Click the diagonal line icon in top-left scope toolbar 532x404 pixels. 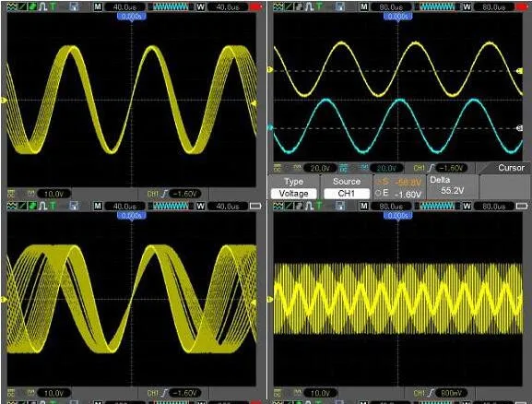point(22,6)
